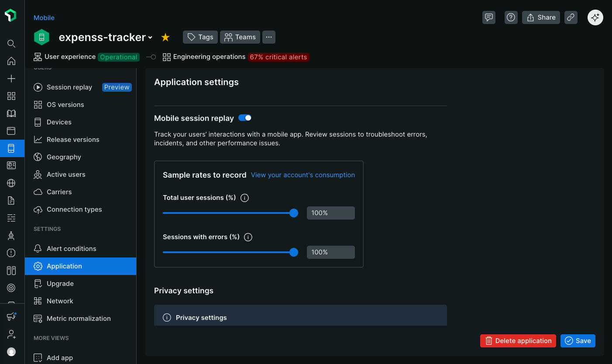Click the Total user sessions slider handle
Viewport: 612px width, 364px height.
[294, 213]
